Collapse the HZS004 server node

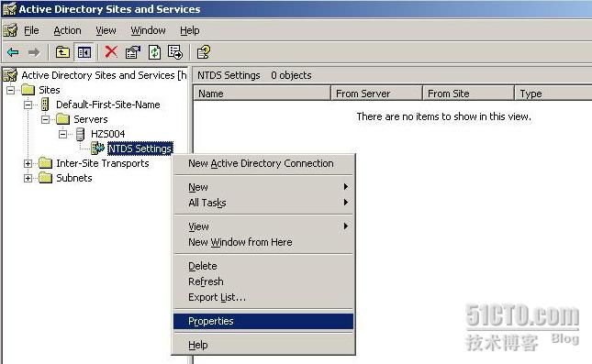[62, 134]
